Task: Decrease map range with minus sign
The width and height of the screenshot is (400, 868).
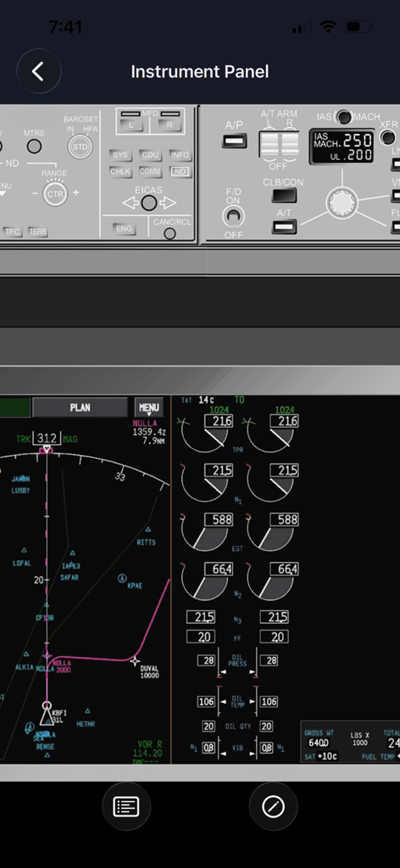Action: pos(36,194)
